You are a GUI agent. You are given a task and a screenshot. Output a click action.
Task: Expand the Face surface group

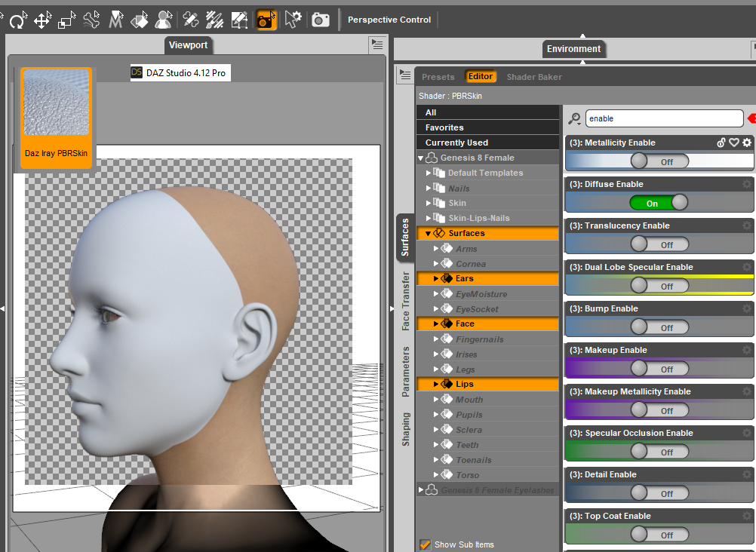pos(436,324)
